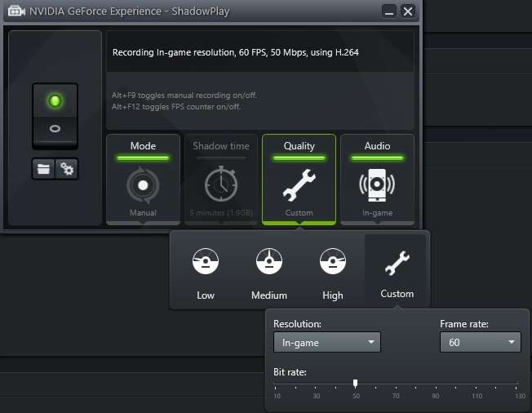This screenshot has width=532, height=413.
Task: Open the Resolution In-game dropdown
Action: (327, 343)
